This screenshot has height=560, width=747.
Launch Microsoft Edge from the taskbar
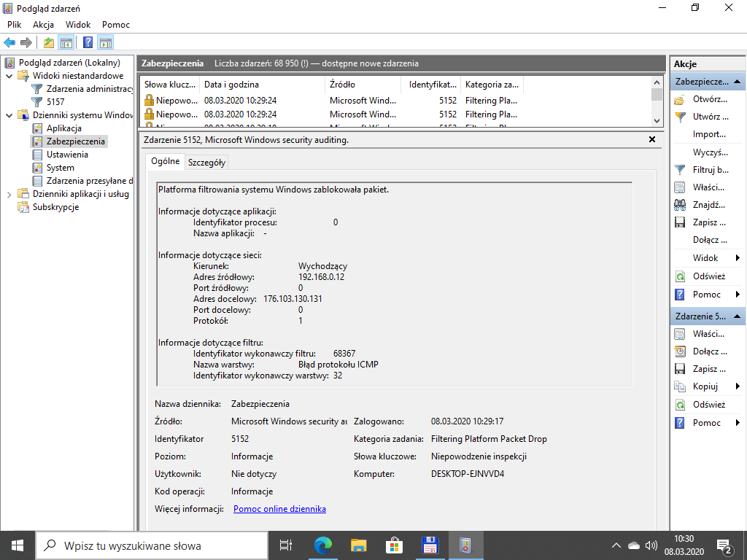pos(322,545)
